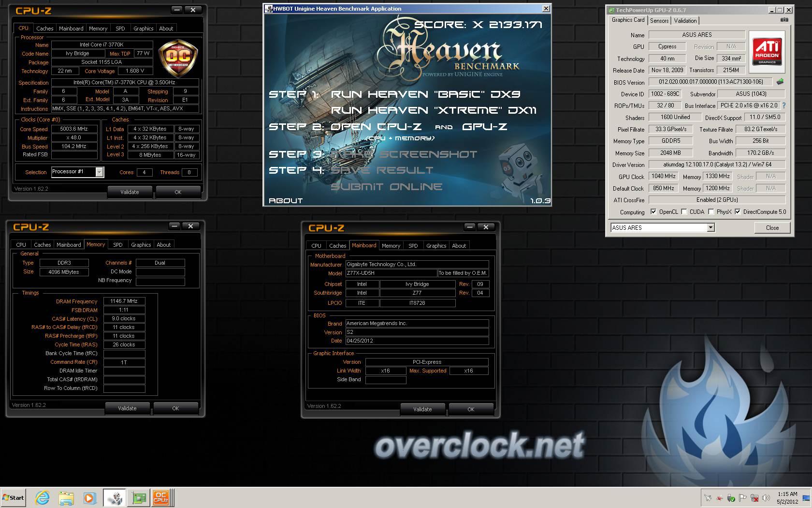Viewport: 812px width, 508px height.
Task: Click the GPU Clock 1040 MHz field
Action: pyautogui.click(x=663, y=176)
